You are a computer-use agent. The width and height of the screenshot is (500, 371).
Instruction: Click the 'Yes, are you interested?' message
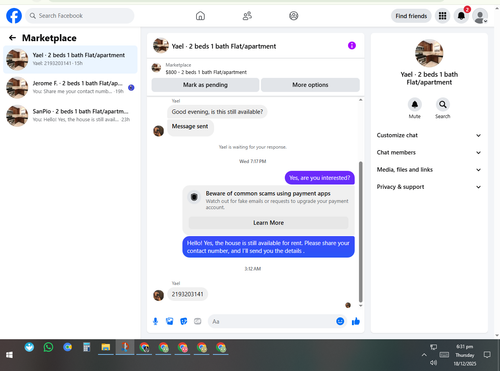[x=320, y=178]
